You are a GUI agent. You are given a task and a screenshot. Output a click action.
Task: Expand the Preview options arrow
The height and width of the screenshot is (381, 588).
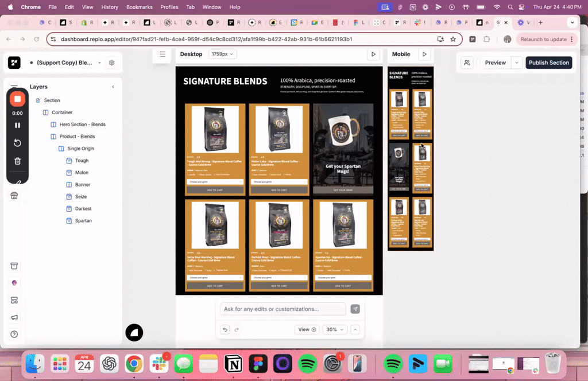[516, 63]
